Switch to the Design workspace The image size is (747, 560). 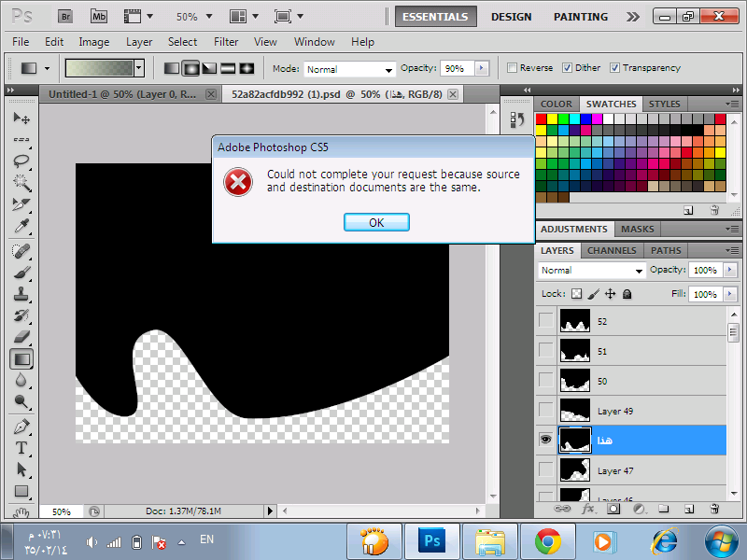coord(511,17)
